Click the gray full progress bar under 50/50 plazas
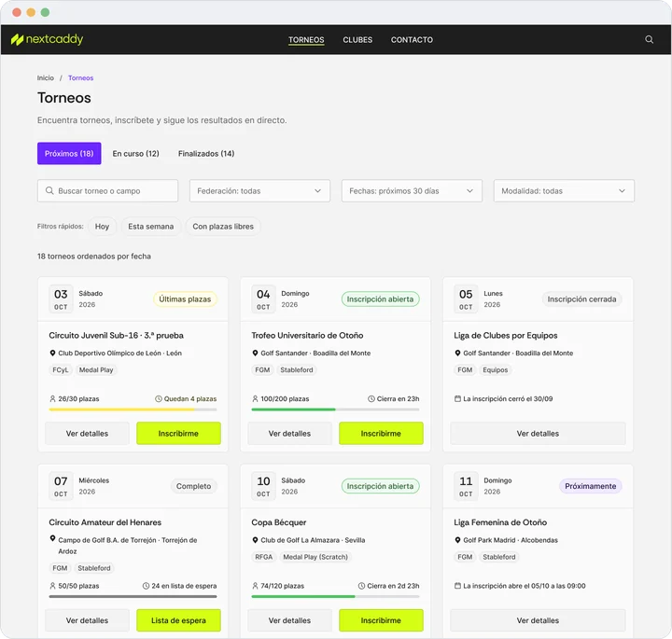Image resolution: width=672 pixels, height=639 pixels. tap(133, 596)
